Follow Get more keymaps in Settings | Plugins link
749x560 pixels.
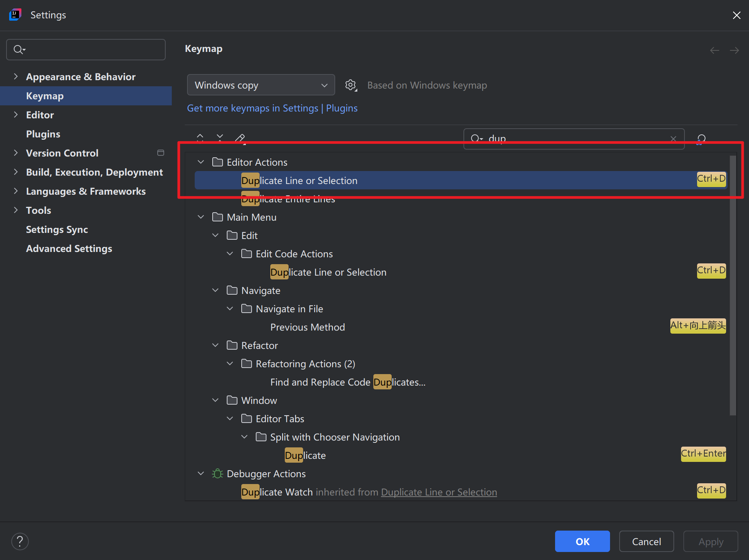point(272,108)
